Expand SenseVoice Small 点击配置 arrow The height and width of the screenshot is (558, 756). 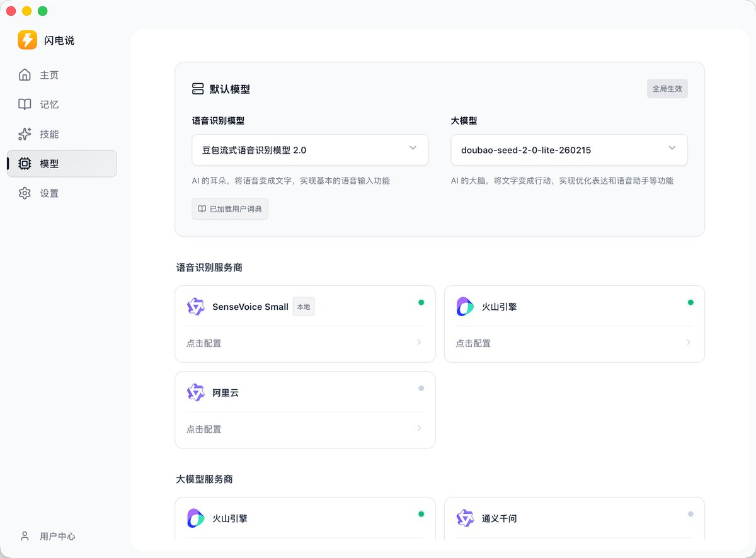(419, 343)
